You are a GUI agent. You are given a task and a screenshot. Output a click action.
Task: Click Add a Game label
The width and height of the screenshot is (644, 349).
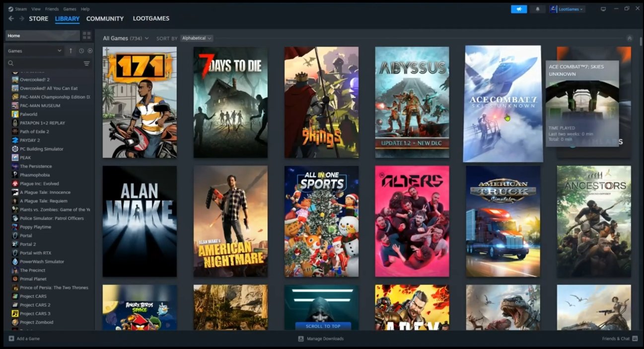pos(28,339)
